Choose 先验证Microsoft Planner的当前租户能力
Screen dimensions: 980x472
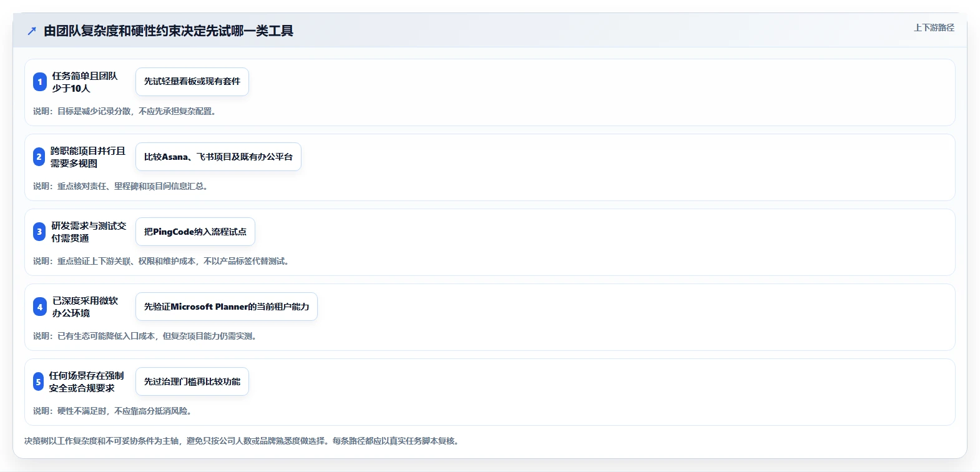tap(227, 307)
